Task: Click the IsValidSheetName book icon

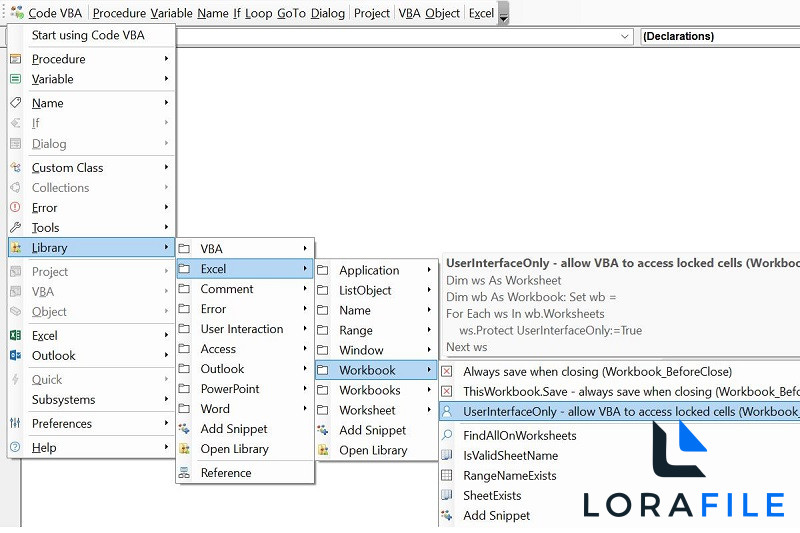Action: [446, 455]
